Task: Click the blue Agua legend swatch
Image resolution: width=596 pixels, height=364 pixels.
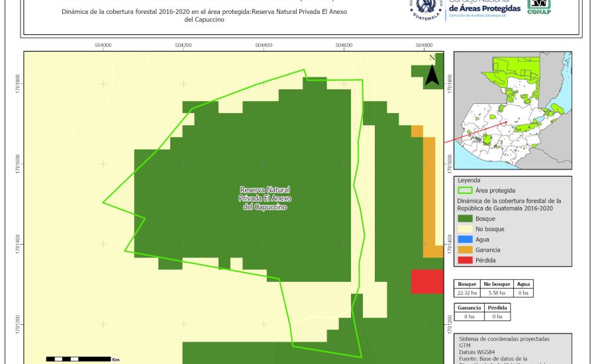Action: (x=466, y=240)
